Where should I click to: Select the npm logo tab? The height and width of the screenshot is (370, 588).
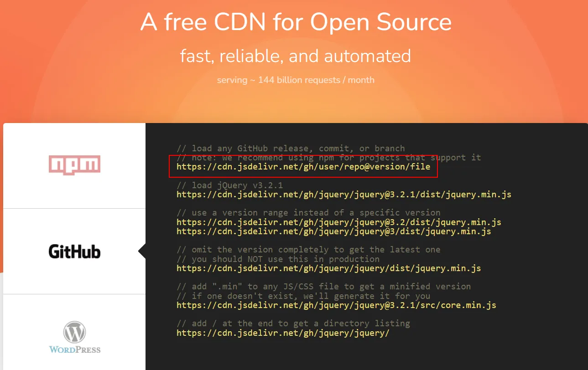pyautogui.click(x=74, y=165)
